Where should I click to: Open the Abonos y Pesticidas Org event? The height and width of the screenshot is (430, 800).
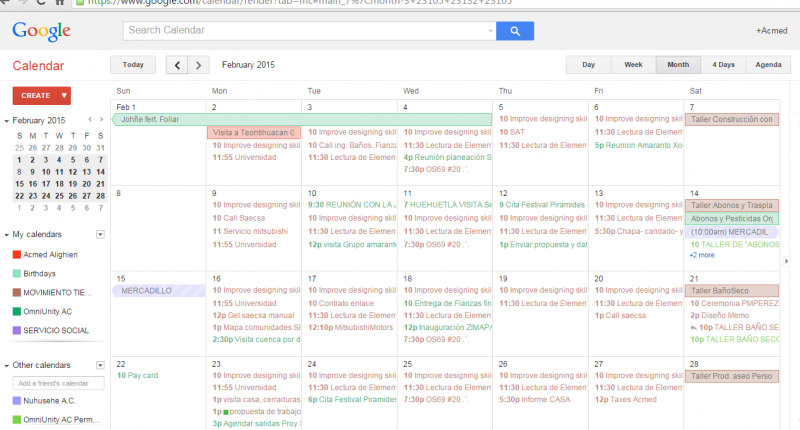(732, 219)
